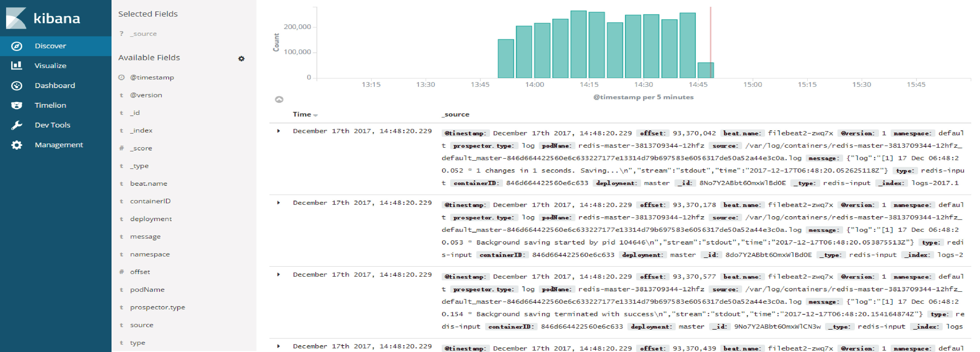Select the containerID available field
Screen dimensions: 980x352
pos(150,201)
